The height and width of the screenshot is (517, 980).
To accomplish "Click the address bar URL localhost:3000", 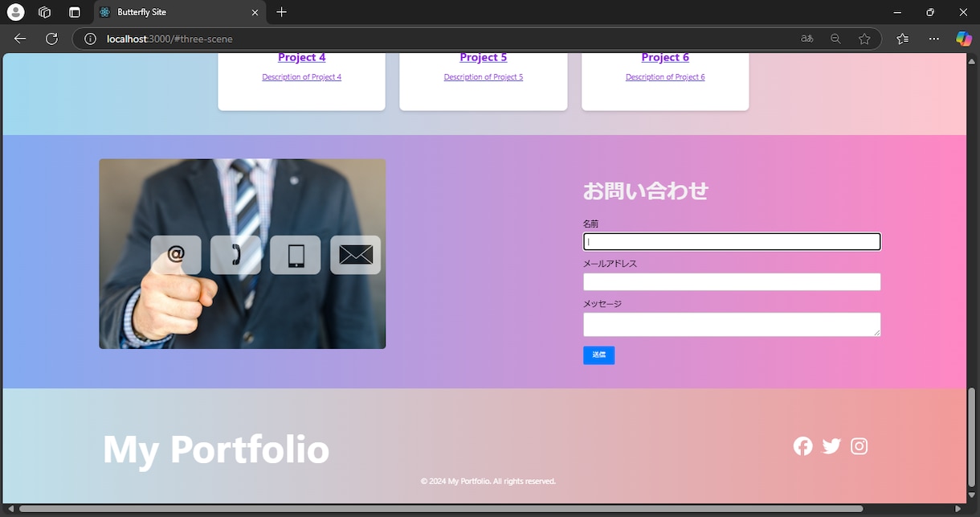I will click(170, 39).
